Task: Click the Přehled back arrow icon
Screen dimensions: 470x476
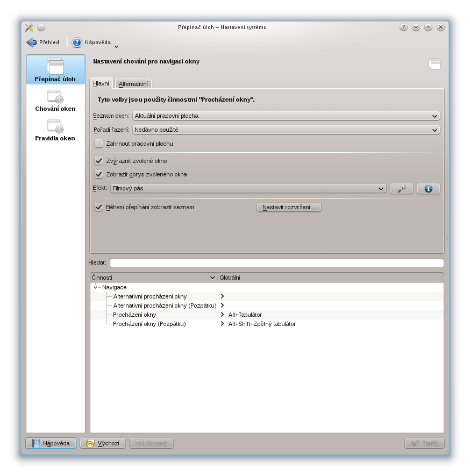Action: coord(32,42)
